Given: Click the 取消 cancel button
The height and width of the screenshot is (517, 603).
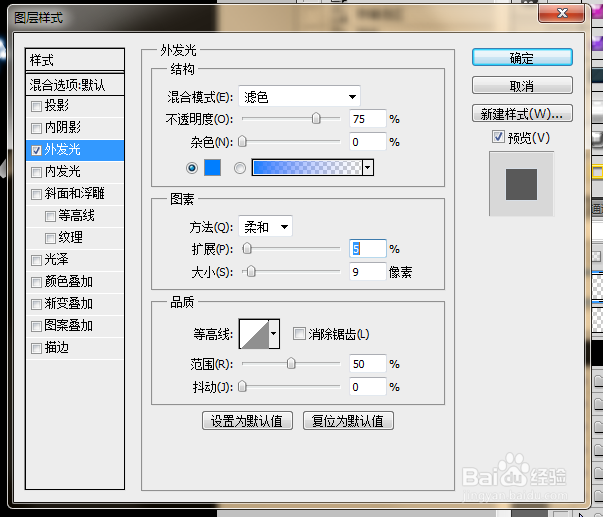Looking at the screenshot, I should click(x=522, y=85).
